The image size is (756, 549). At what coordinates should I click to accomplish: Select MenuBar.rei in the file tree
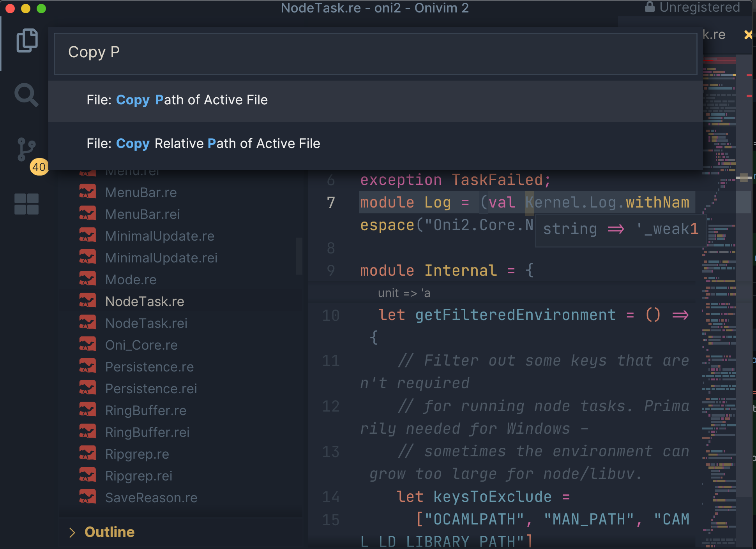[x=143, y=214]
